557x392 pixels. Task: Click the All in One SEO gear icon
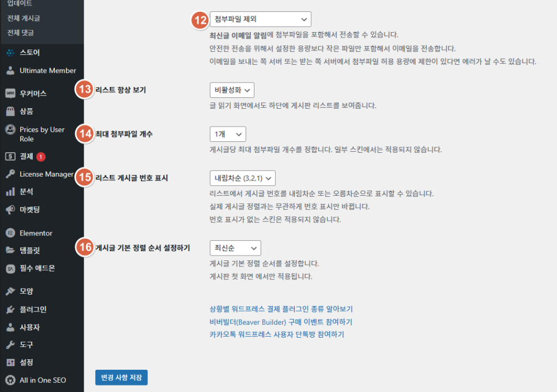(x=10, y=380)
